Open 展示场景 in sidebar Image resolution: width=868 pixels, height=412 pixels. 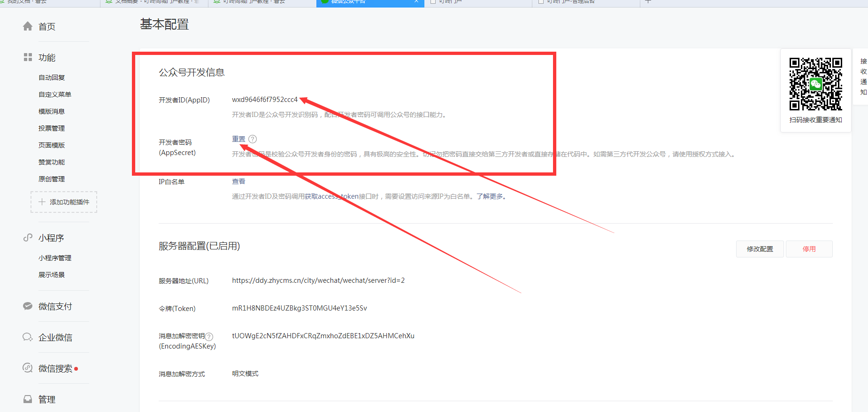[x=52, y=275]
